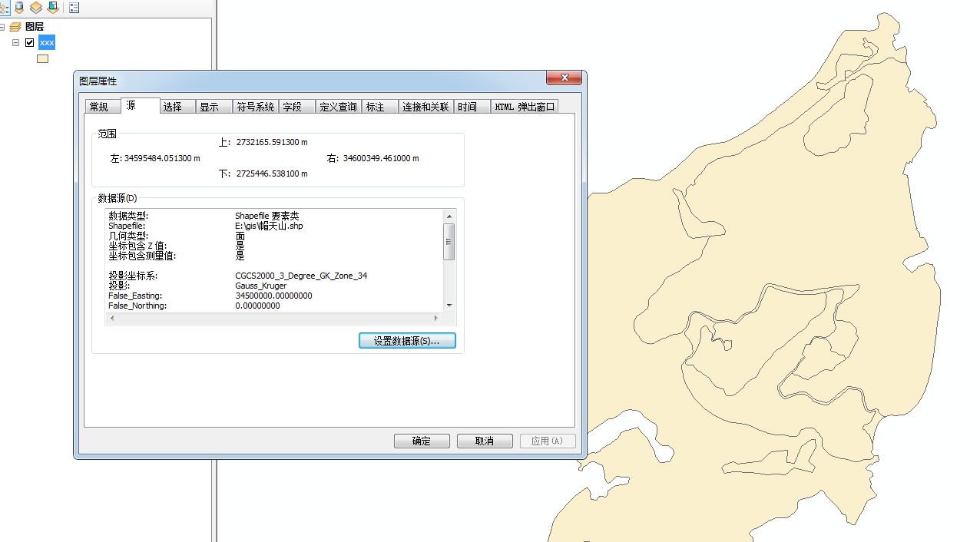Close the 图层属性 dialog
This screenshot has width=980, height=542.
click(x=564, y=78)
